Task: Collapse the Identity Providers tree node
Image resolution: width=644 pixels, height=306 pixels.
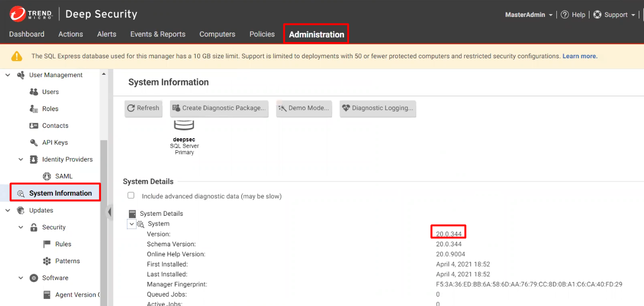Action: (21, 159)
